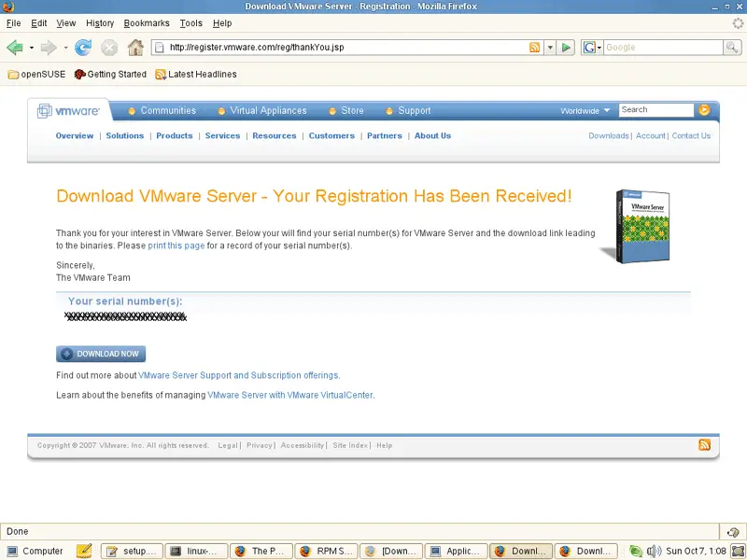
Task: Switch to RPM S... Firefox taskbar window
Action: click(x=326, y=551)
